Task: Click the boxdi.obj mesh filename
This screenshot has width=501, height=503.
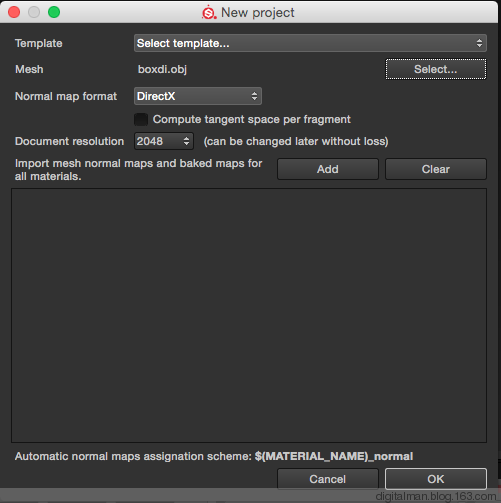Action: pyautogui.click(x=162, y=69)
